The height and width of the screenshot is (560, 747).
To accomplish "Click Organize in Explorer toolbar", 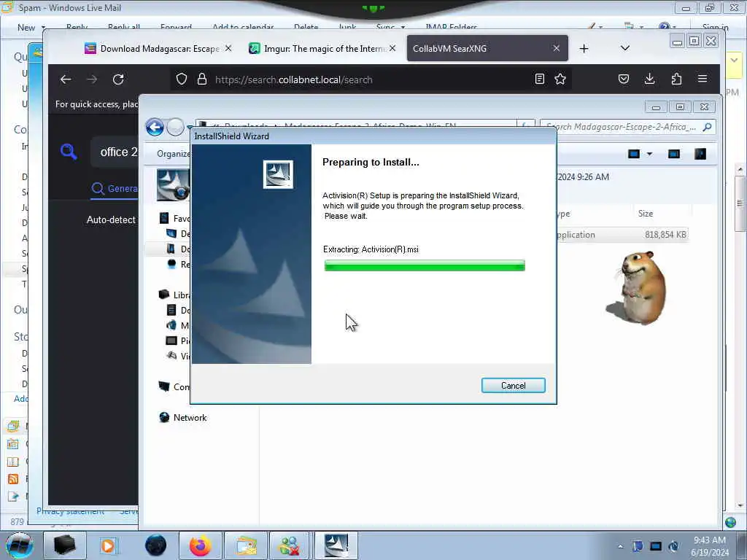I will tap(173, 154).
